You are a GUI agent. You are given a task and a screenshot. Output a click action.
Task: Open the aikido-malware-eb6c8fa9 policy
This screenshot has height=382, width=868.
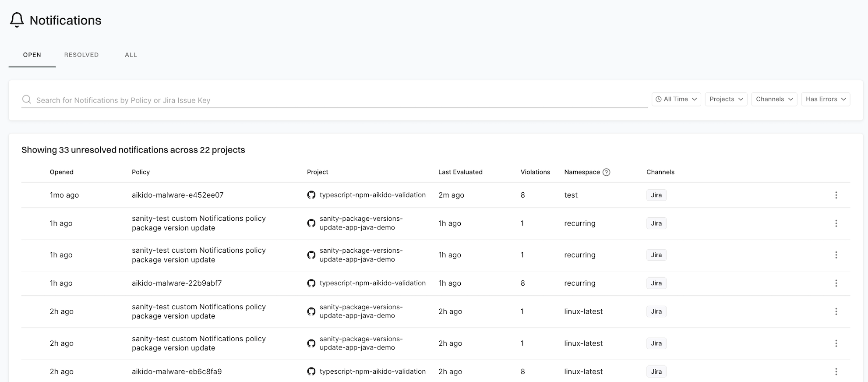176,371
